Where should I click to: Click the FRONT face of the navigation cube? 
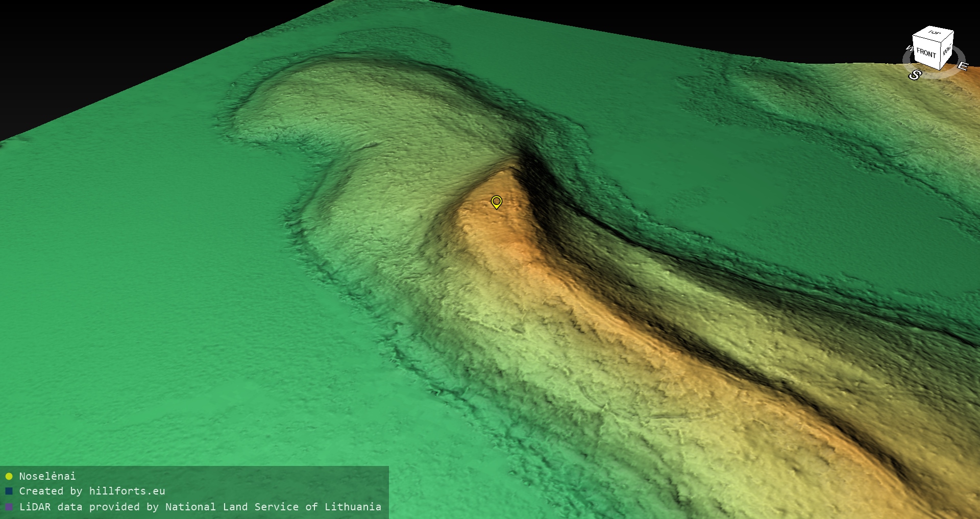[x=925, y=53]
